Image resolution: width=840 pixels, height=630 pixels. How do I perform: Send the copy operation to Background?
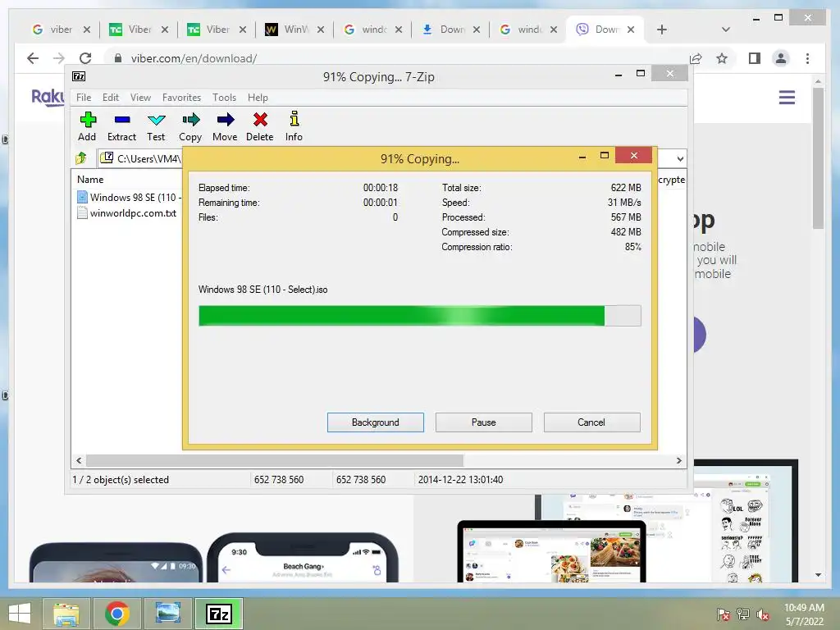376,422
